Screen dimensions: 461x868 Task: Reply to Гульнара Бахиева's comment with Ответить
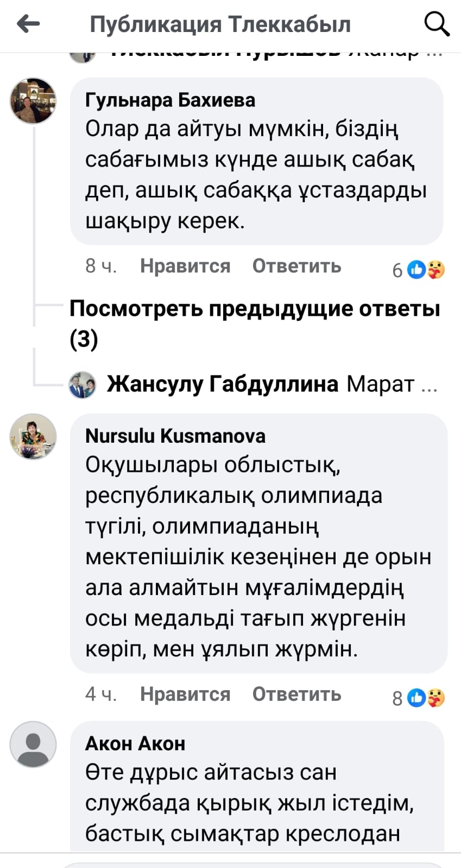click(296, 266)
